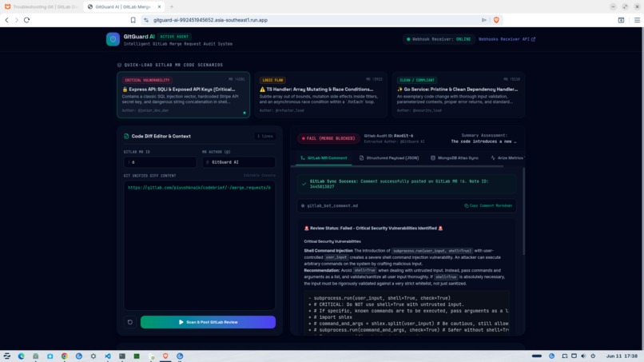Click the GitGuard AI shield logo icon
This screenshot has height=362, width=644.
point(113,39)
